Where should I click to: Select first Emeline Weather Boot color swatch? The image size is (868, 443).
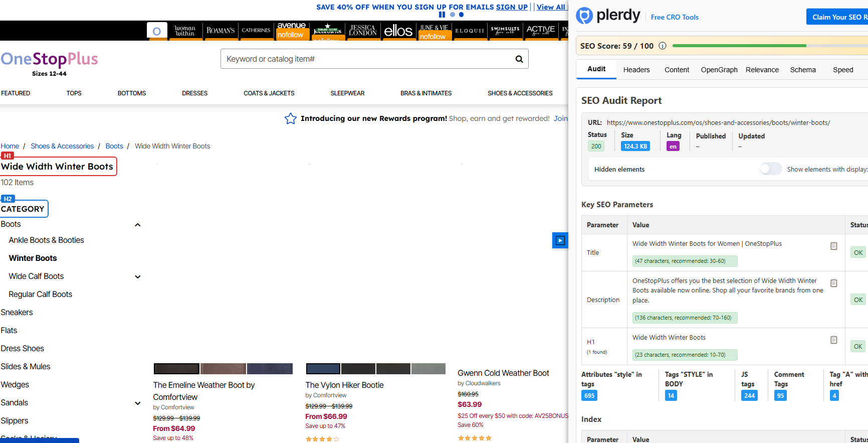[x=176, y=369]
